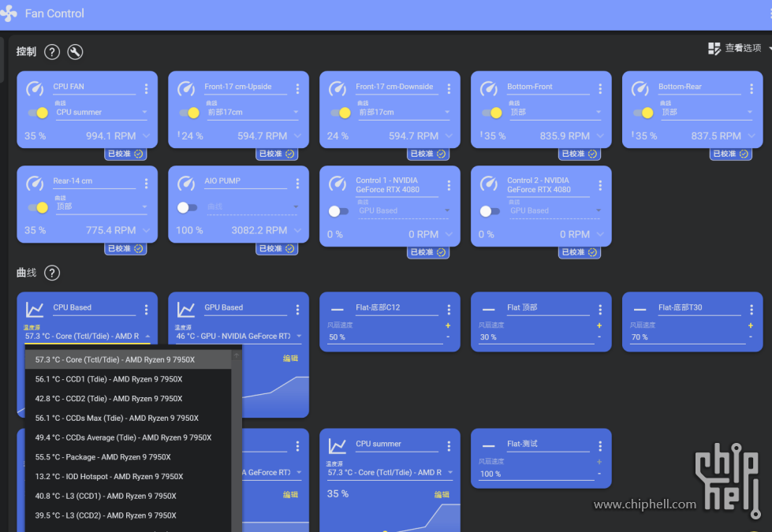
Task: Click the speedometer icon on CPU FAN card
Action: 35,88
